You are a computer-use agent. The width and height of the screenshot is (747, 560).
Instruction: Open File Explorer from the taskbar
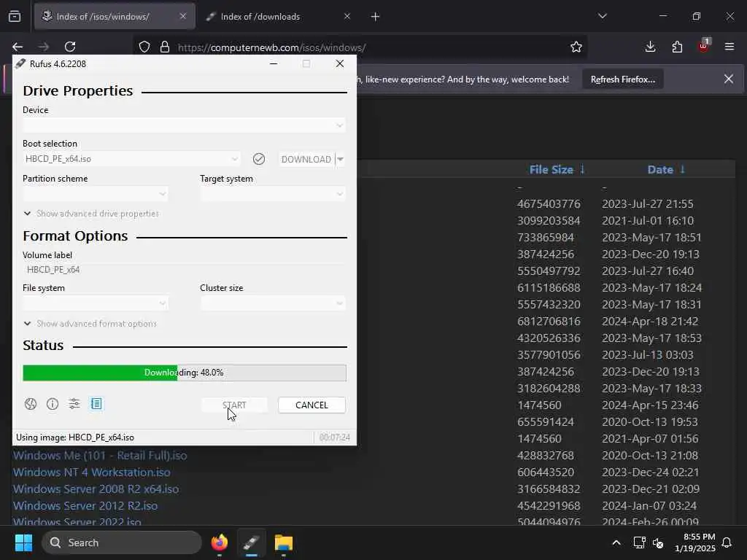(284, 542)
